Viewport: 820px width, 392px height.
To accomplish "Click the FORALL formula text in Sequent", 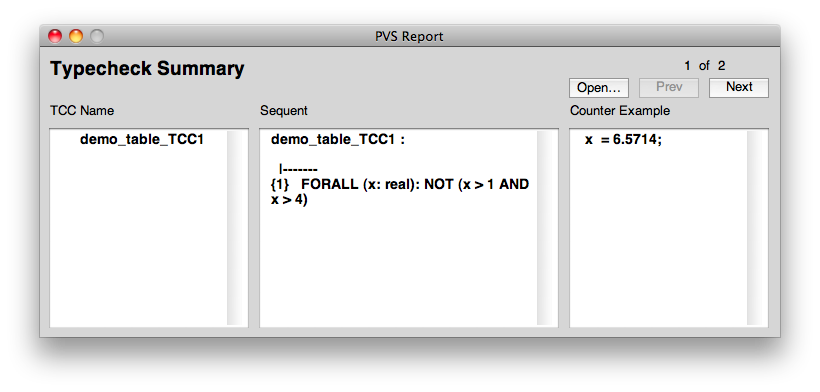I will 400,192.
